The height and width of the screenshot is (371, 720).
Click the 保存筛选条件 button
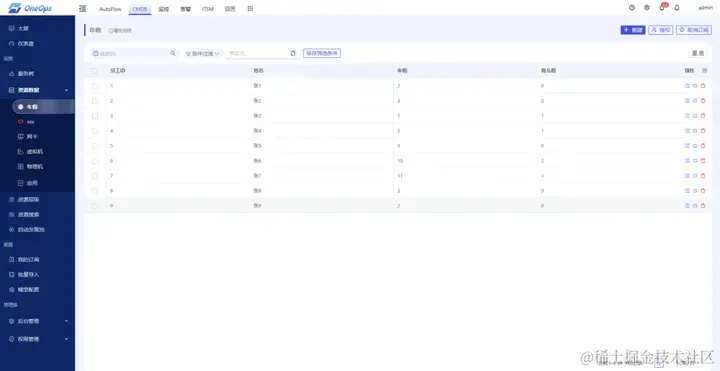point(321,53)
